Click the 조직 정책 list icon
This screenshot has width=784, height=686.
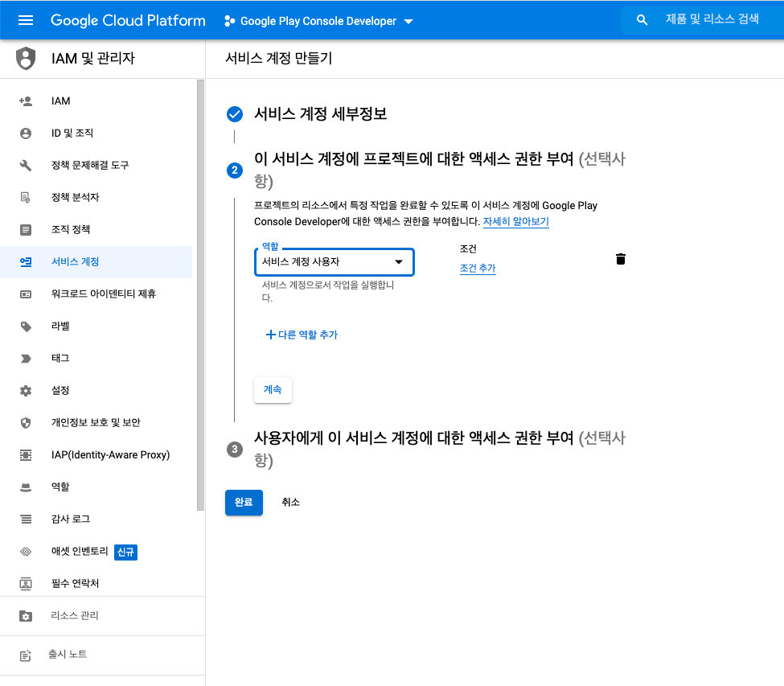[x=26, y=229]
